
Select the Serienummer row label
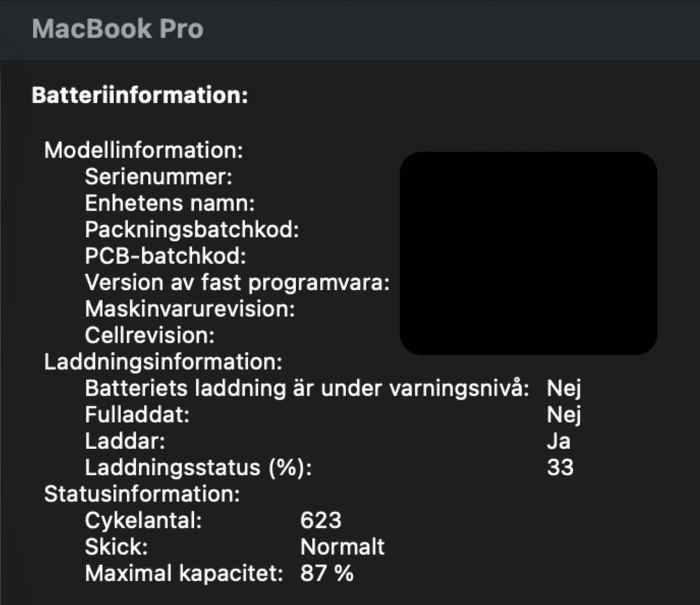tap(158, 177)
